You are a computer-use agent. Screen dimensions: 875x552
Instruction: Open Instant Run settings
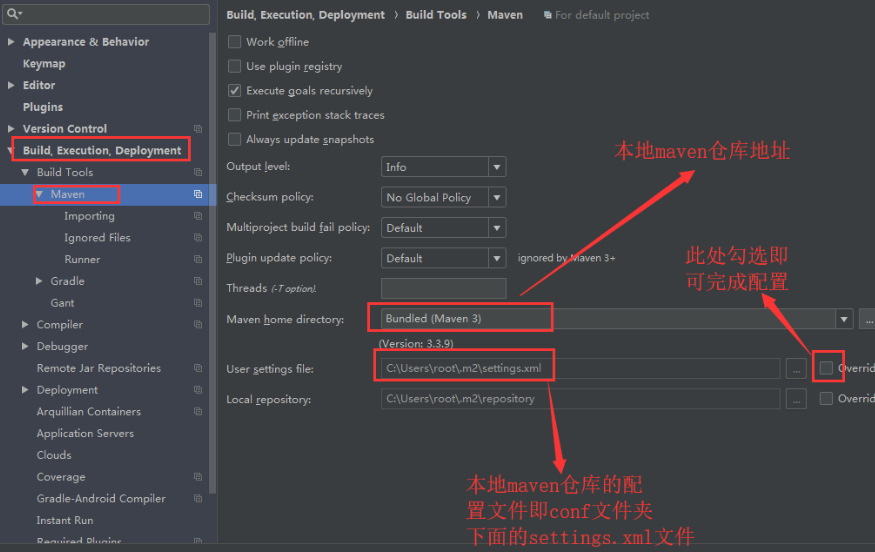[x=65, y=521]
